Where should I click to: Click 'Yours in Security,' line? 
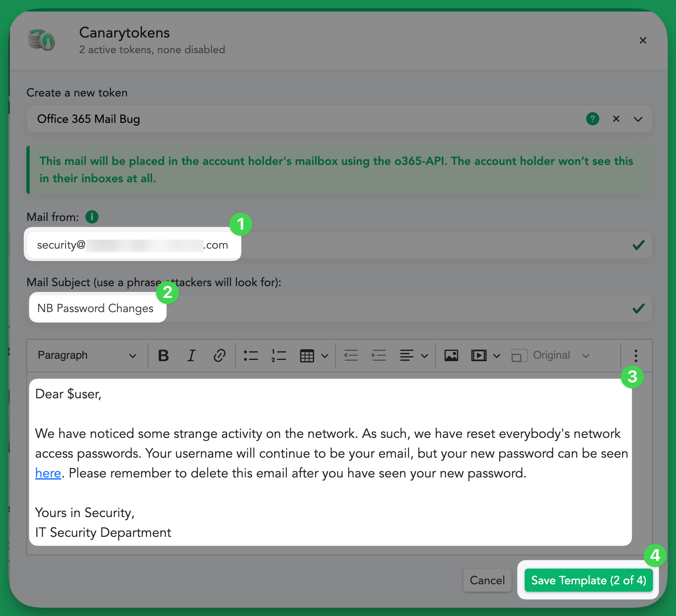click(x=85, y=513)
